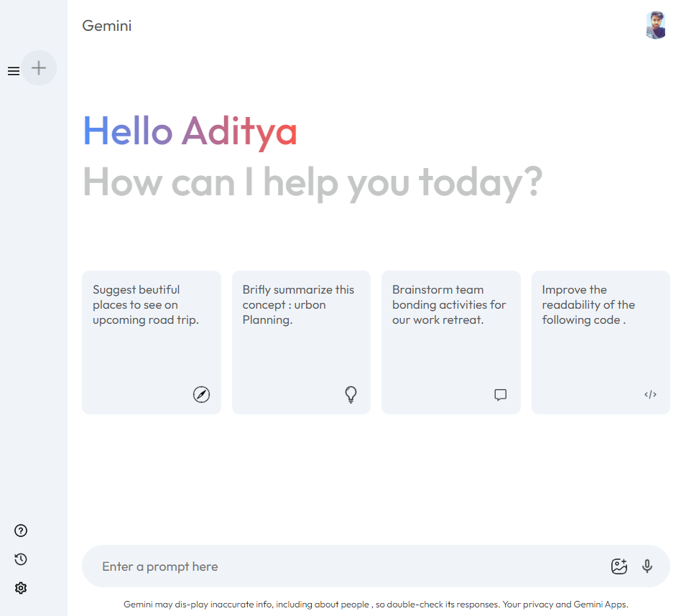Image resolution: width=681 pixels, height=616 pixels.
Task: Open the help question mark icon
Action: tap(21, 531)
